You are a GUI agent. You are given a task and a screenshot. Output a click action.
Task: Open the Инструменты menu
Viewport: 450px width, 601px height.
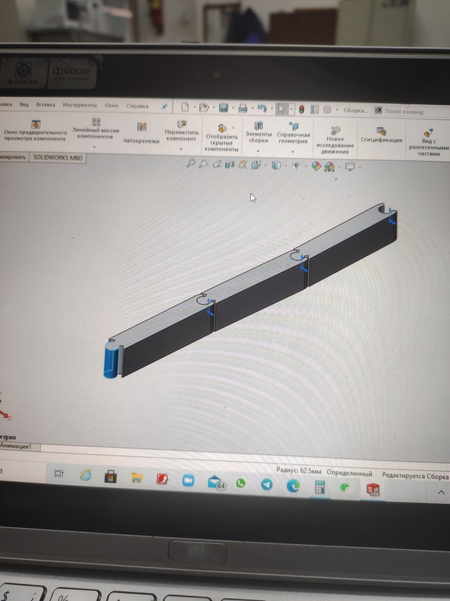[x=80, y=105]
